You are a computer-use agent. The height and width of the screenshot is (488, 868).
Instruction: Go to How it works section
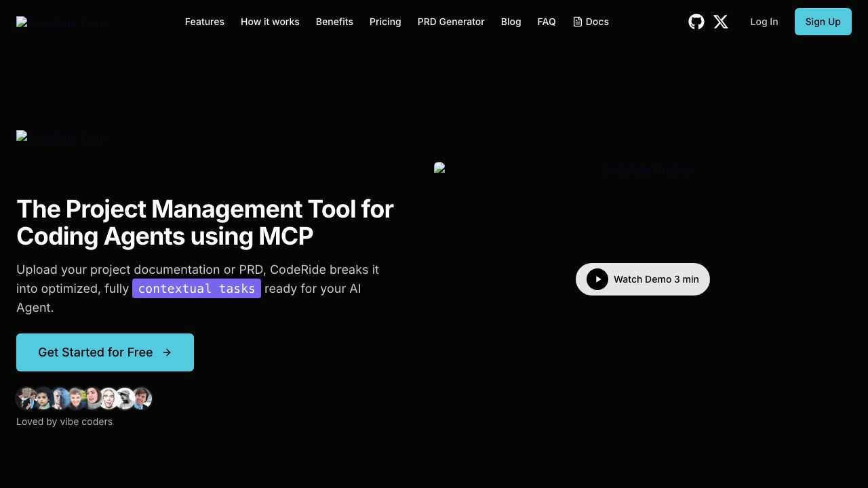(x=270, y=22)
